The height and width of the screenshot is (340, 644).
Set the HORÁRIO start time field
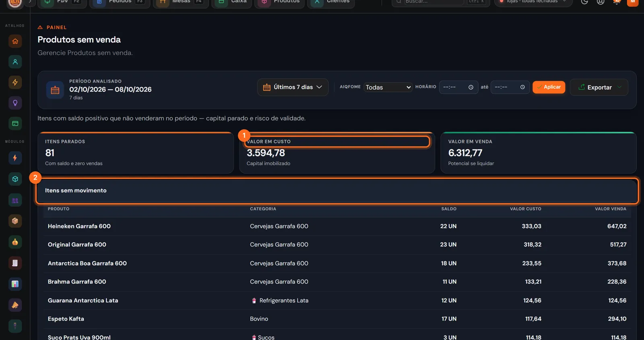(458, 87)
